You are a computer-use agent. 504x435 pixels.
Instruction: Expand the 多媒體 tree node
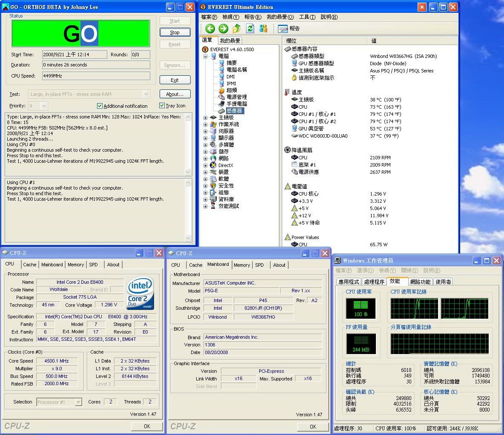206,145
